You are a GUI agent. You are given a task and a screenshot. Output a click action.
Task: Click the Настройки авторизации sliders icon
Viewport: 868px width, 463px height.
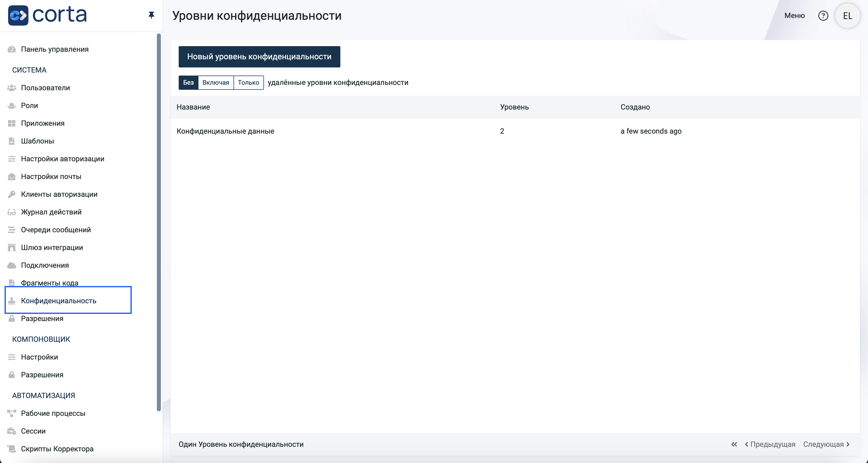pos(12,159)
